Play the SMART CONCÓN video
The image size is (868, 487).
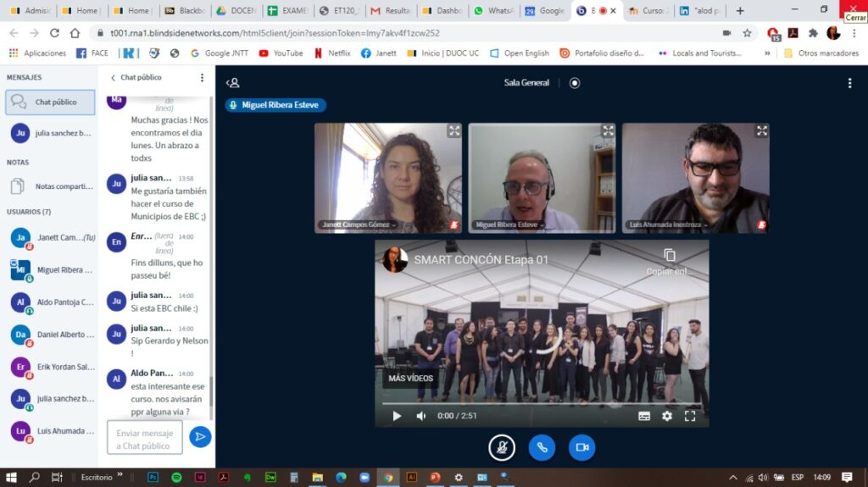[x=396, y=416]
